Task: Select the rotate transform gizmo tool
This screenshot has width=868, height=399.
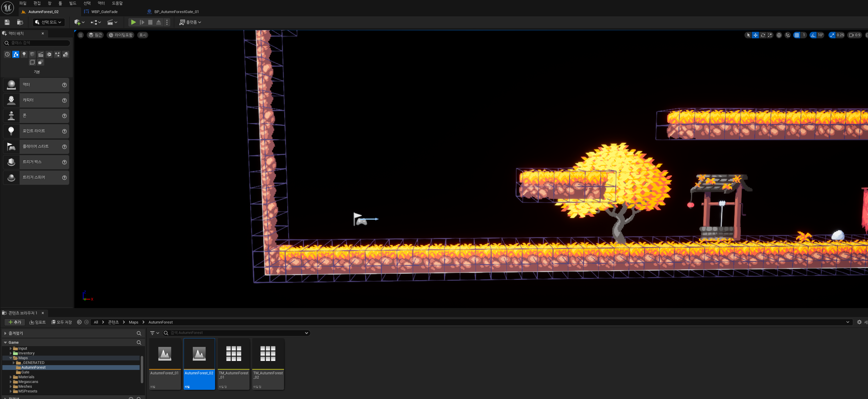Action: tap(763, 35)
